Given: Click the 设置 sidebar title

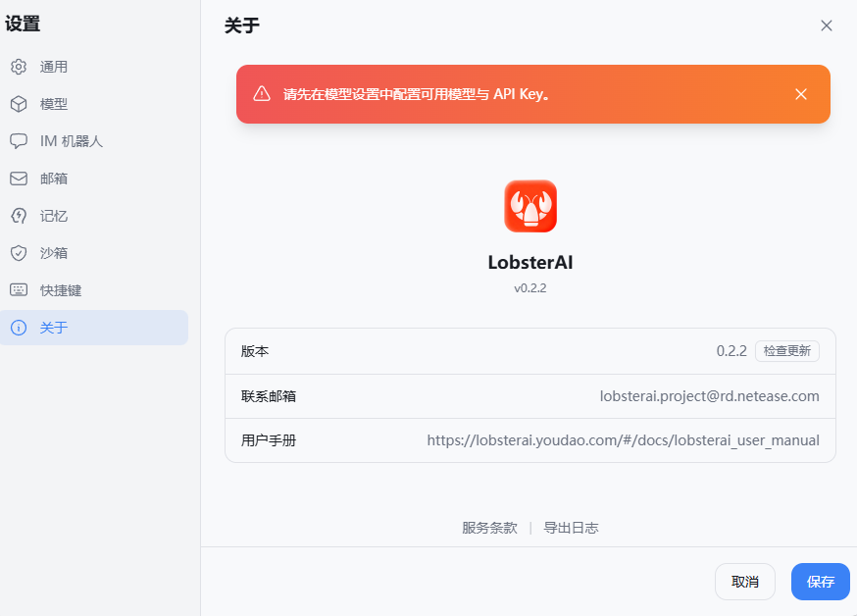Looking at the screenshot, I should 23,25.
